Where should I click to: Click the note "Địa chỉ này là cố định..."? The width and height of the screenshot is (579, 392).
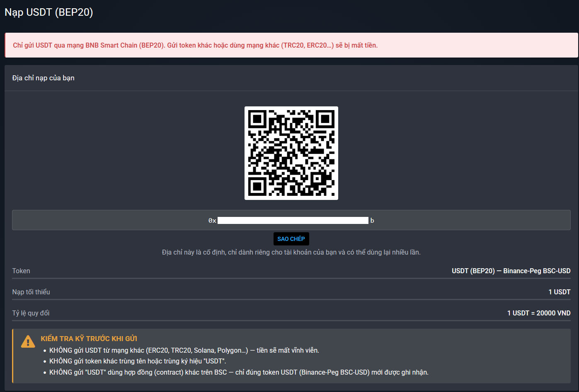point(291,252)
